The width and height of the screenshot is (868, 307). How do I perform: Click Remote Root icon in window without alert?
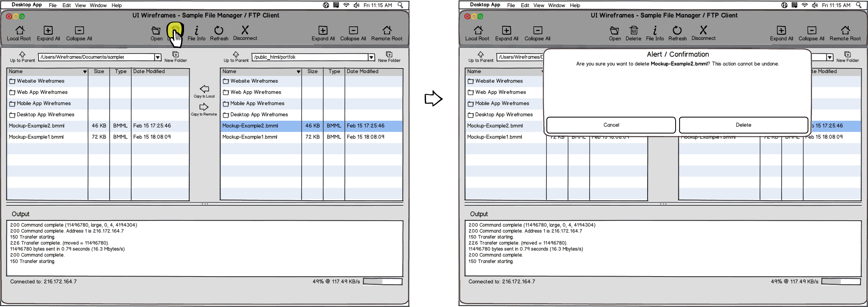click(x=387, y=30)
